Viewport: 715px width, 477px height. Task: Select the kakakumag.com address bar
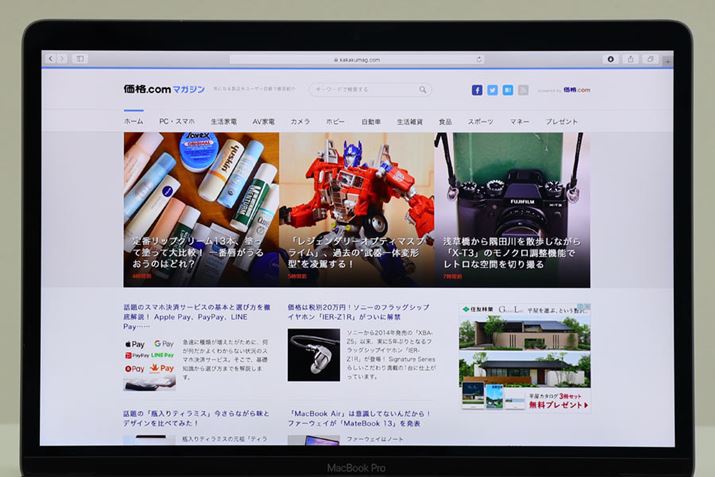[x=357, y=60]
